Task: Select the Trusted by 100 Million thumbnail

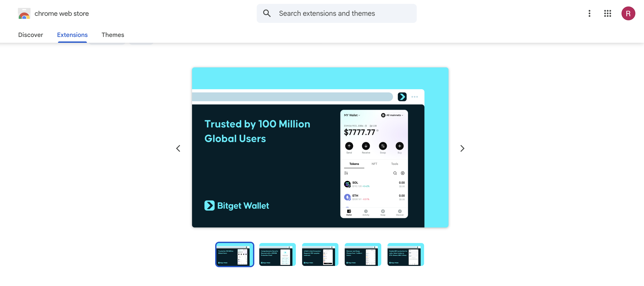Action: click(234, 254)
